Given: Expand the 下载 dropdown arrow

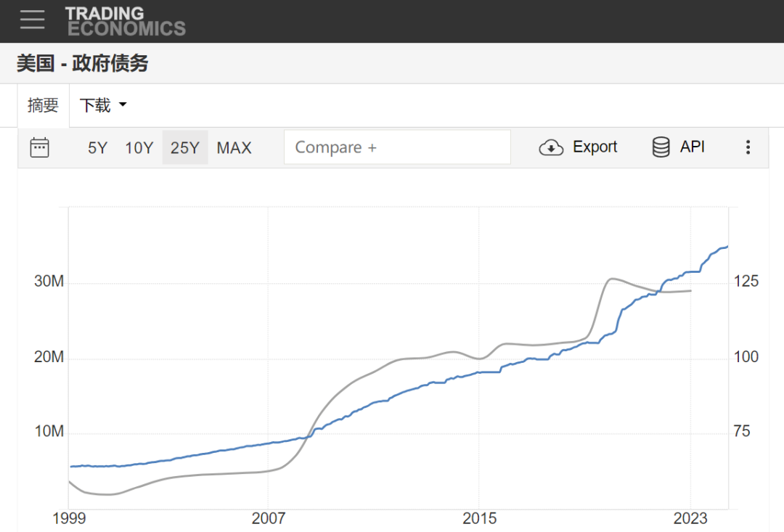Looking at the screenshot, I should point(122,105).
